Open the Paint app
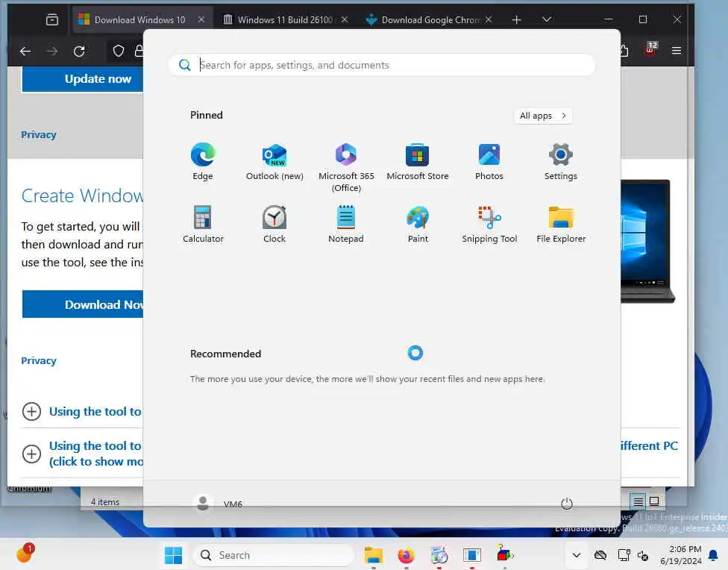Screen dimensions: 728x570 pos(418,225)
